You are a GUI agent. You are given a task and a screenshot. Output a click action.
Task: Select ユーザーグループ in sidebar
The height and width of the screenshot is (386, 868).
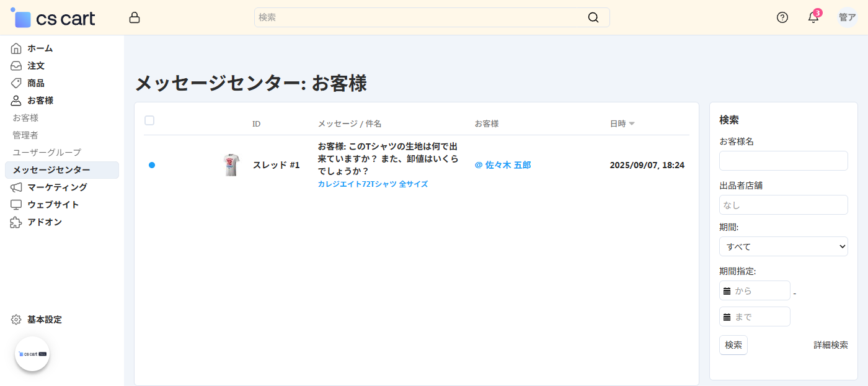point(46,152)
